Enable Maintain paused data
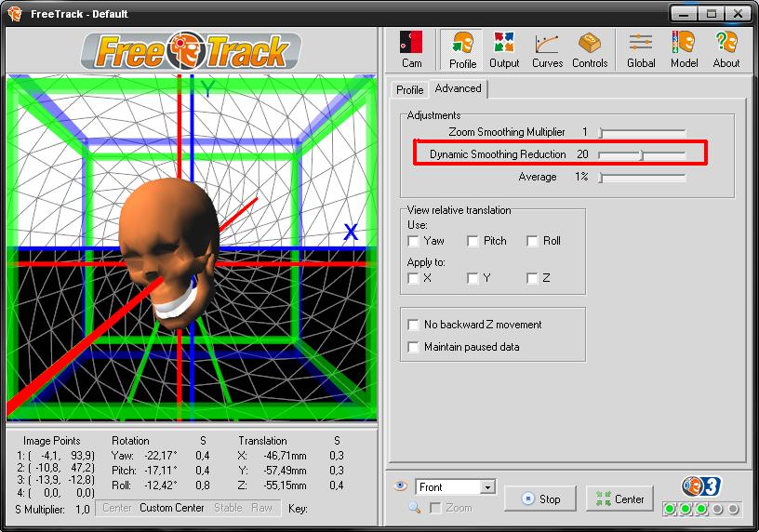This screenshot has height=532, width=759. click(x=413, y=347)
